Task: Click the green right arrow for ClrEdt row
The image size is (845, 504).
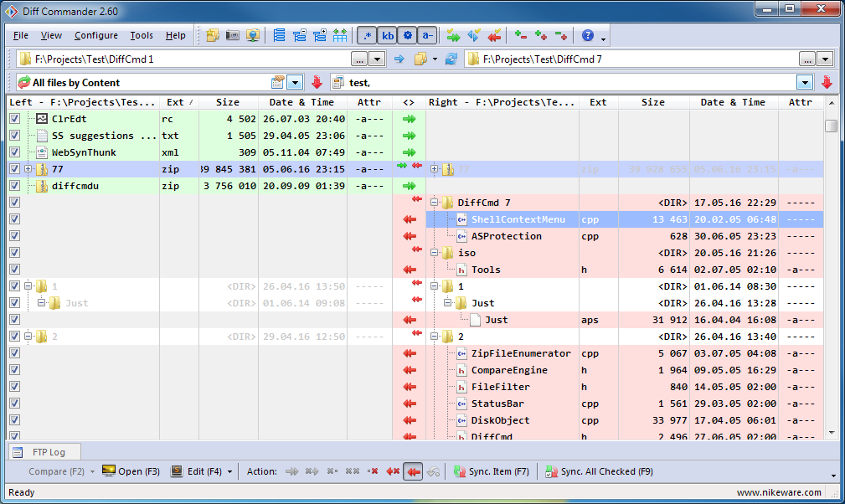Action: pyautogui.click(x=409, y=119)
